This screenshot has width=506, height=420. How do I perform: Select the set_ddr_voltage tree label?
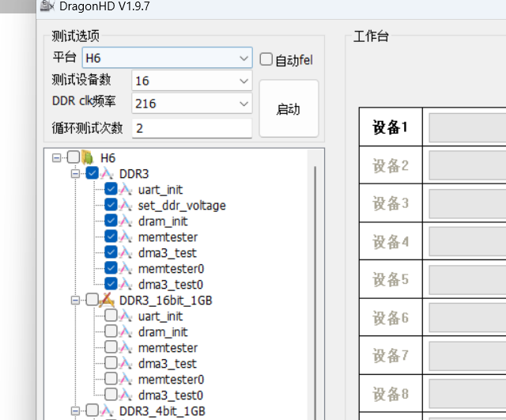tap(182, 206)
